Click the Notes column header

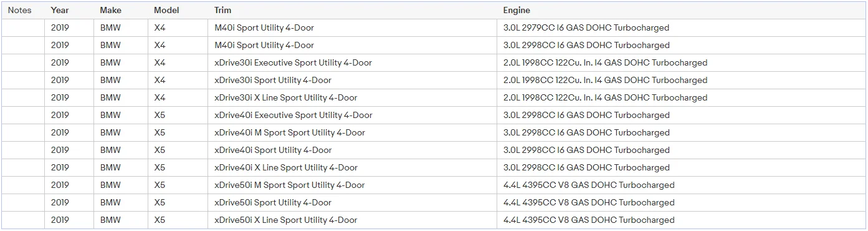pos(20,11)
